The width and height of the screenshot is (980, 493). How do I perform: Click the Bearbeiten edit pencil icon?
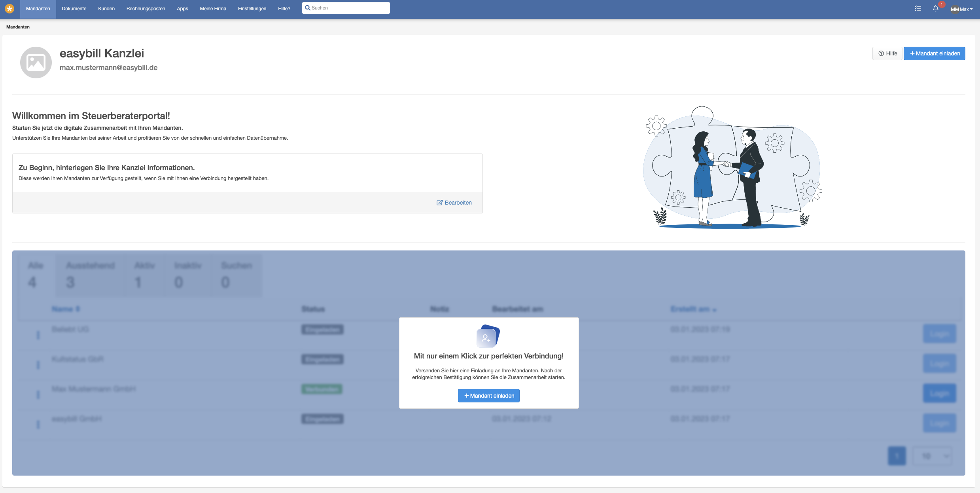[x=439, y=203]
